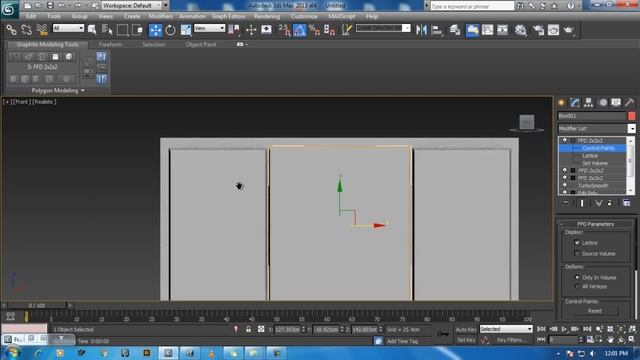The height and width of the screenshot is (360, 640).
Task: Toggle the 2.5D Snaps icon
Action: pyautogui.click(x=284, y=30)
